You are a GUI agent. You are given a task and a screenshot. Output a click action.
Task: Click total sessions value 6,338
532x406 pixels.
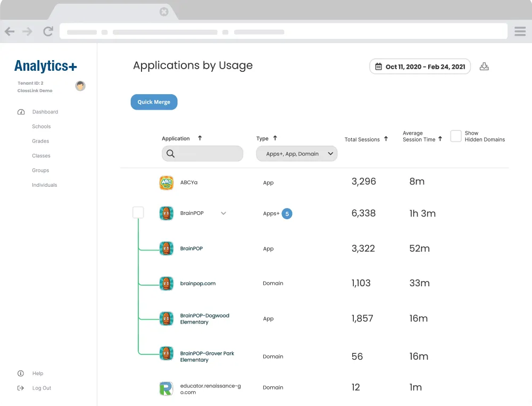[x=363, y=213]
